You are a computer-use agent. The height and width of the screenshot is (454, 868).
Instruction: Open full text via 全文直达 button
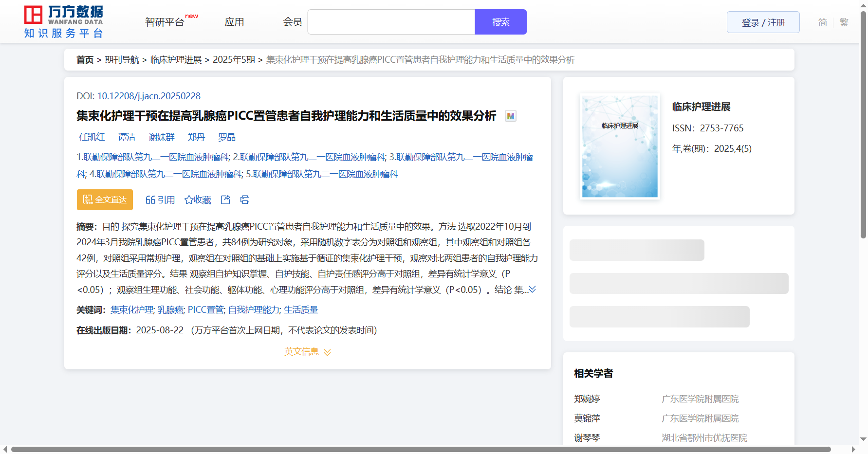click(105, 200)
